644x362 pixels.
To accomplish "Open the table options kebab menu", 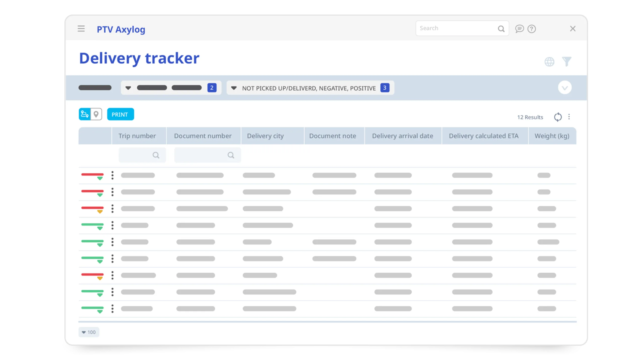I will tap(569, 117).
